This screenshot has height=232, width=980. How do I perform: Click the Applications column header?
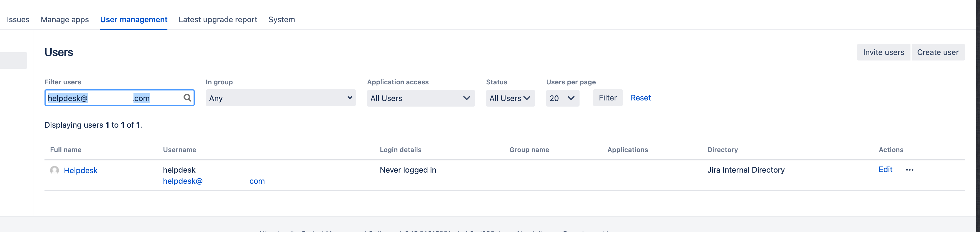pyautogui.click(x=628, y=150)
